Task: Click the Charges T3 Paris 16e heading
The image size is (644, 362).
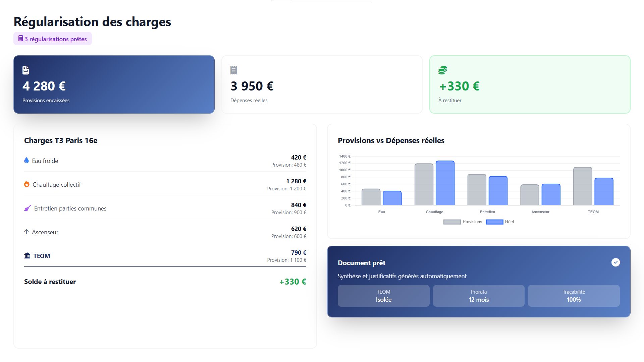Action: point(61,140)
